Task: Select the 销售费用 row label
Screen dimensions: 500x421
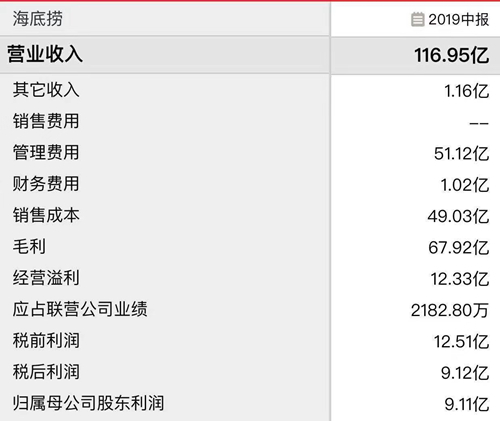Action: 46,121
